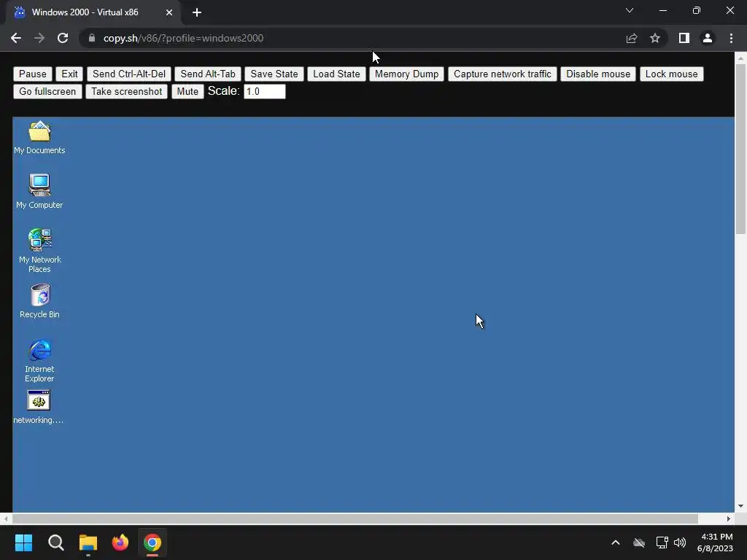Click the site lock icon
This screenshot has height=560, width=747.
click(92, 38)
